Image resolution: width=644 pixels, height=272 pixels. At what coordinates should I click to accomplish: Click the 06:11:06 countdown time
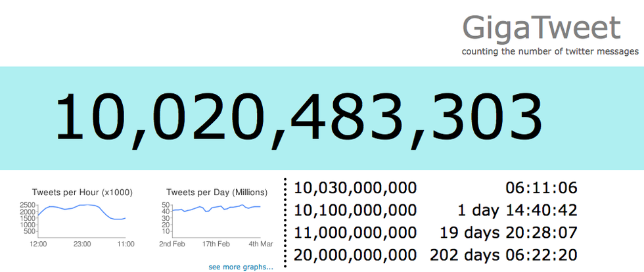[x=541, y=188]
